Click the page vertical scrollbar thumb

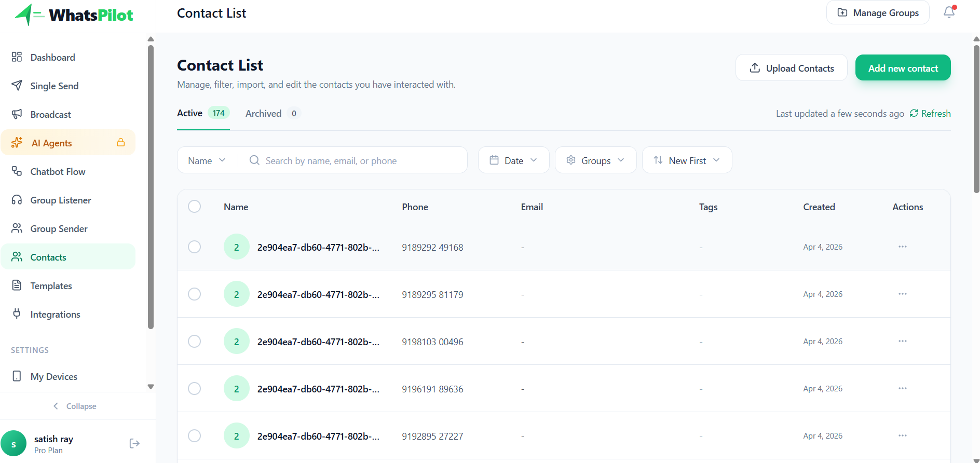(x=976, y=119)
